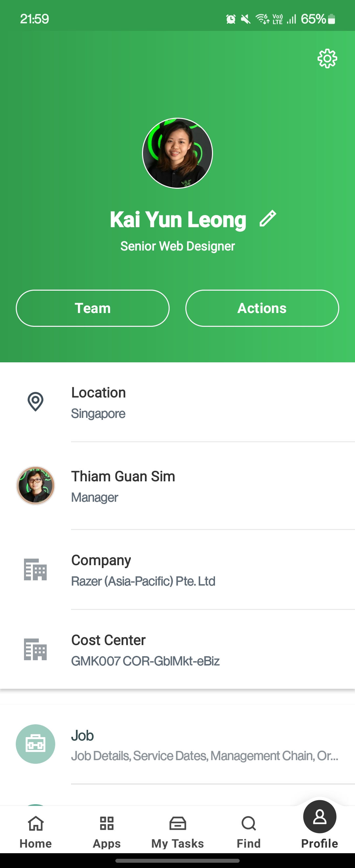355x868 pixels.
Task: Tap the Job briefcase icon
Action: click(x=35, y=744)
